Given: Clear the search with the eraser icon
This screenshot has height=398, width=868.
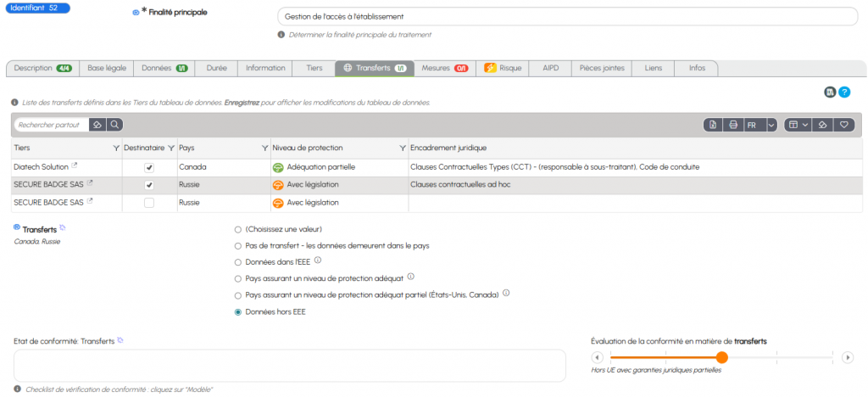Looking at the screenshot, I should point(97,125).
